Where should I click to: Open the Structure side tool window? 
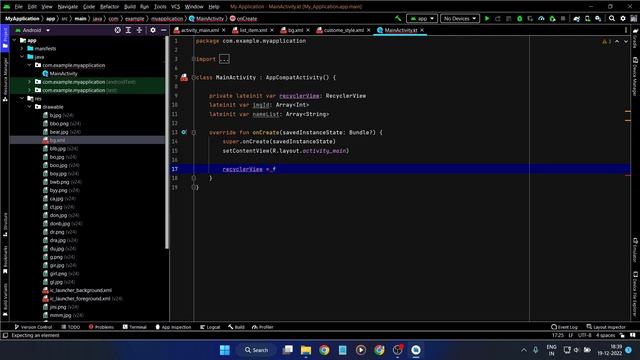click(5, 224)
